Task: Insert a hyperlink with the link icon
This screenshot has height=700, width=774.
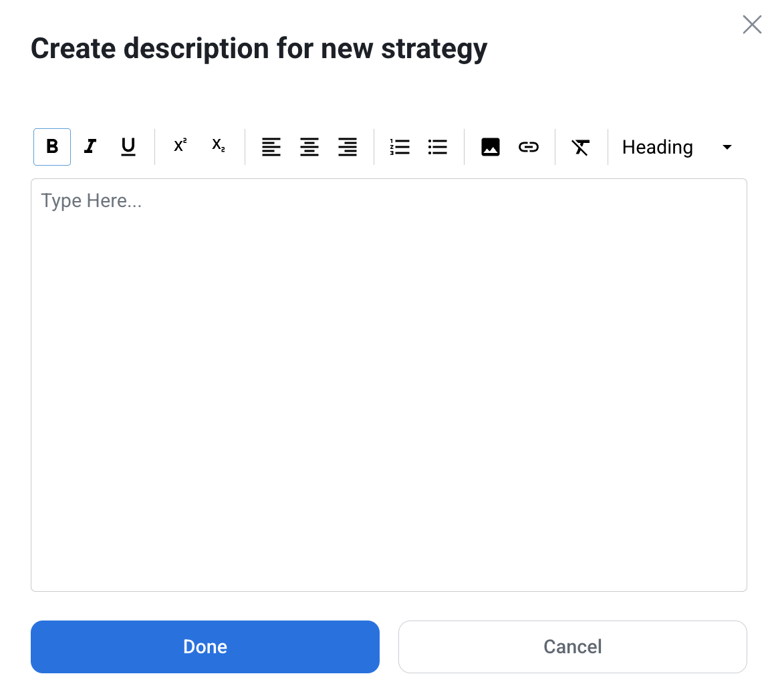Action: (x=529, y=147)
